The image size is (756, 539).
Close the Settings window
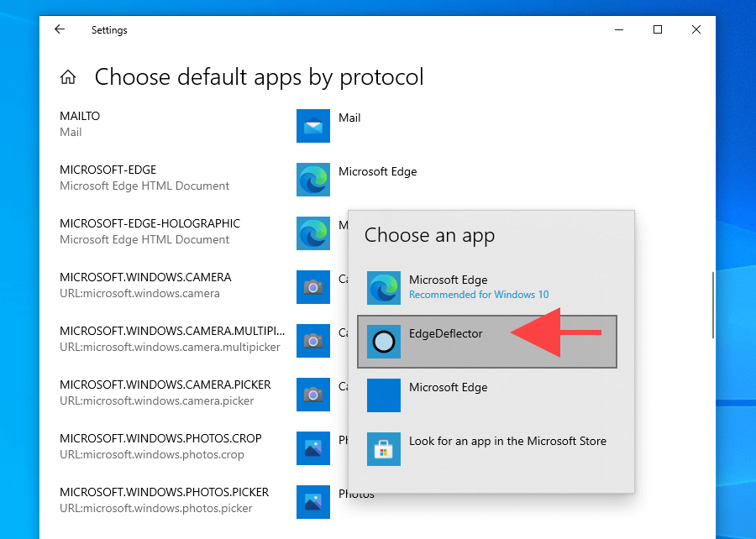(x=696, y=30)
